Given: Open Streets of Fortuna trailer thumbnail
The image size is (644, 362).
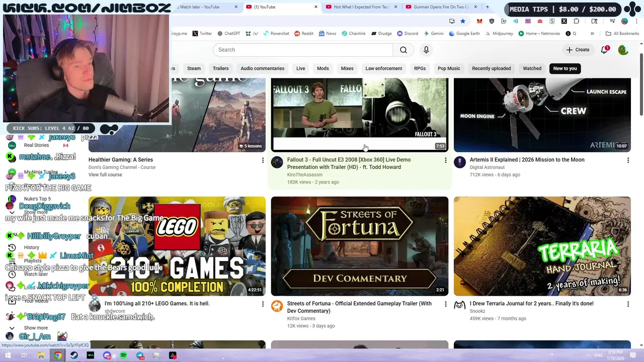Looking at the screenshot, I should (359, 246).
